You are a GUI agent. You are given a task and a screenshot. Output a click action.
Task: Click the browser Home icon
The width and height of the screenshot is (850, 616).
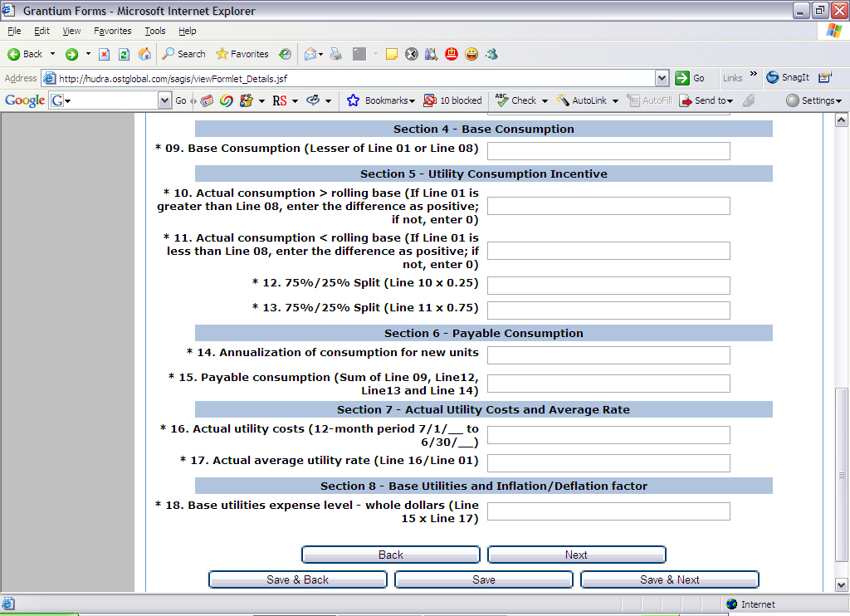(x=144, y=54)
